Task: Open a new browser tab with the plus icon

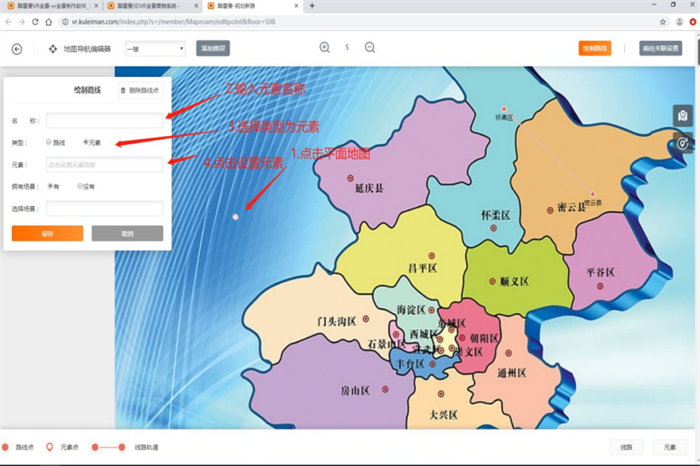Action: click(x=312, y=6)
